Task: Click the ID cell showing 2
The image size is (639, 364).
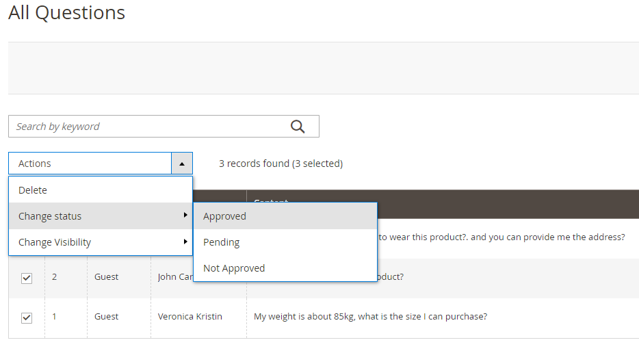Action: [x=55, y=277]
